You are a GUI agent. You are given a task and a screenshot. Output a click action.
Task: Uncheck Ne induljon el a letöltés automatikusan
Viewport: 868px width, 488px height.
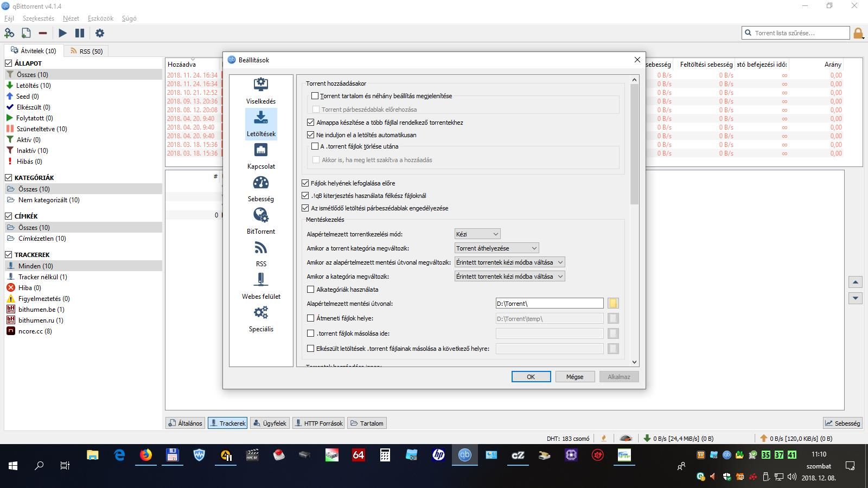click(311, 135)
